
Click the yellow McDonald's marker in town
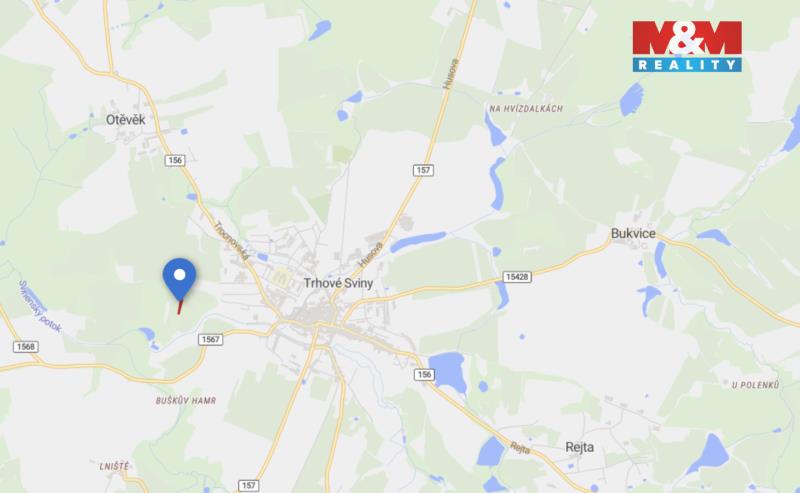pyautogui.click(x=279, y=276)
